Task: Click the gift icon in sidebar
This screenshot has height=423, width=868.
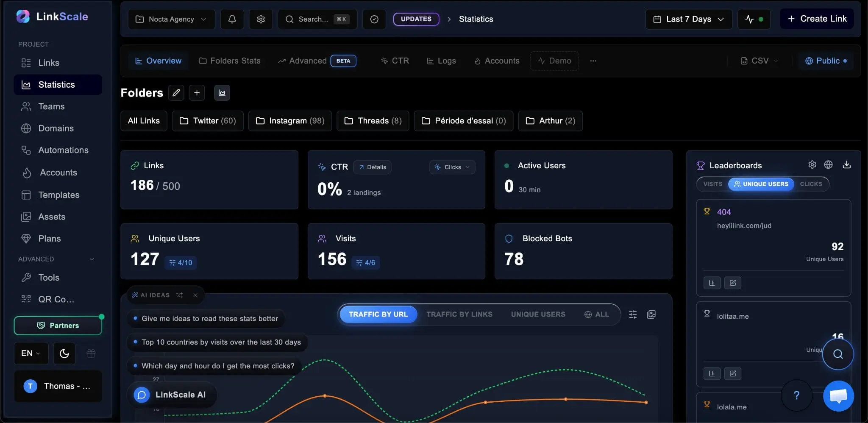Action: click(x=91, y=353)
